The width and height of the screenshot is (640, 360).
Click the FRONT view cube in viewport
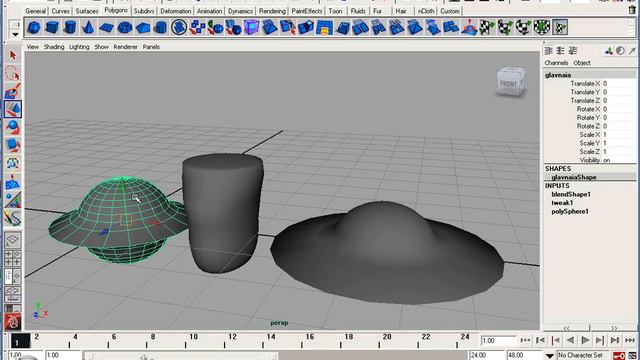(x=510, y=82)
